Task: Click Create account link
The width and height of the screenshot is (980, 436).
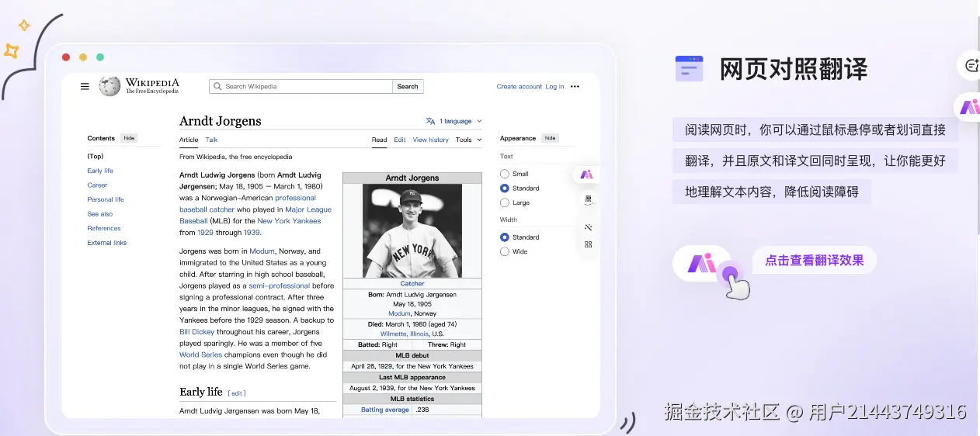Action: pyautogui.click(x=520, y=87)
